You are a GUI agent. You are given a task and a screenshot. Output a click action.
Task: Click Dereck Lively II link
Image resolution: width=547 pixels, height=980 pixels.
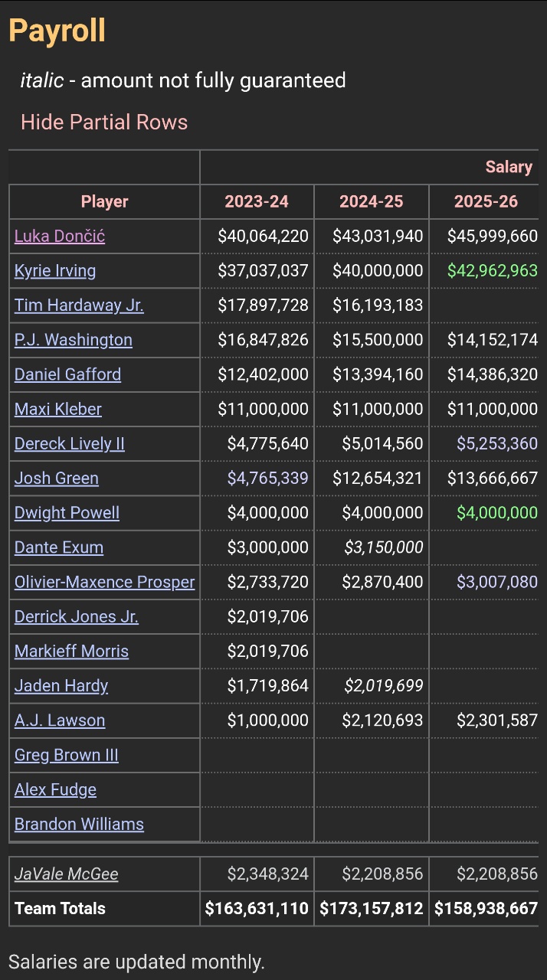(x=70, y=443)
